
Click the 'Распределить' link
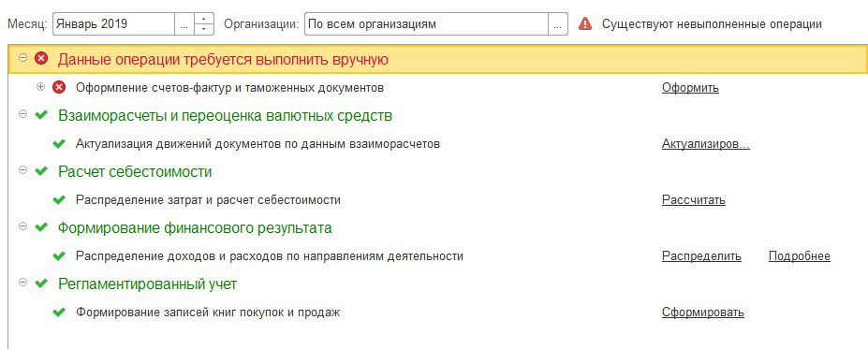point(701,256)
